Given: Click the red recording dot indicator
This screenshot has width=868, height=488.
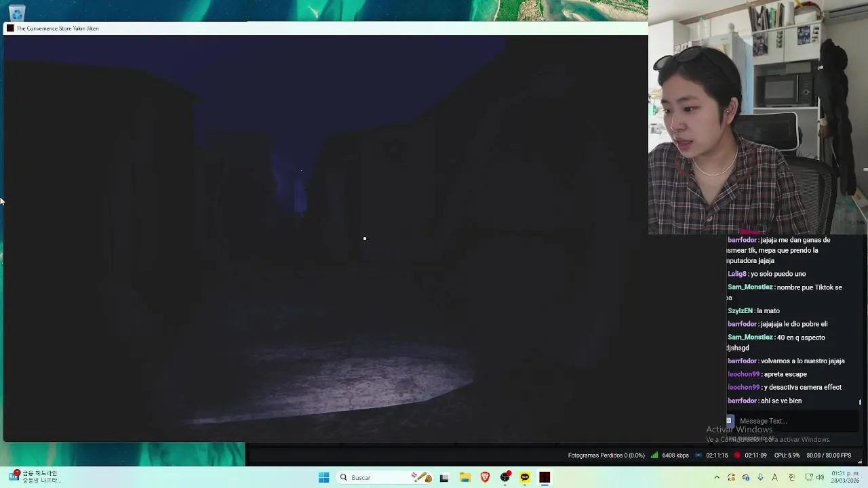Looking at the screenshot, I should tap(737, 455).
